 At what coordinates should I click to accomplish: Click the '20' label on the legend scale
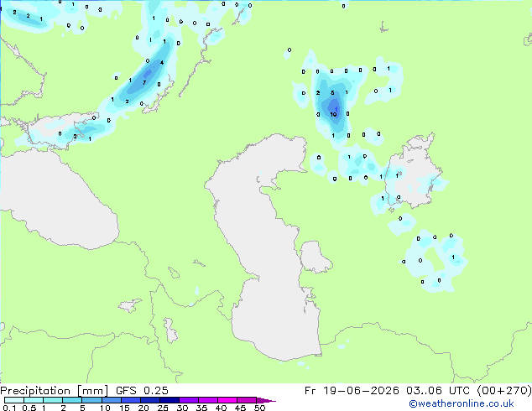pyautogui.click(x=143, y=408)
